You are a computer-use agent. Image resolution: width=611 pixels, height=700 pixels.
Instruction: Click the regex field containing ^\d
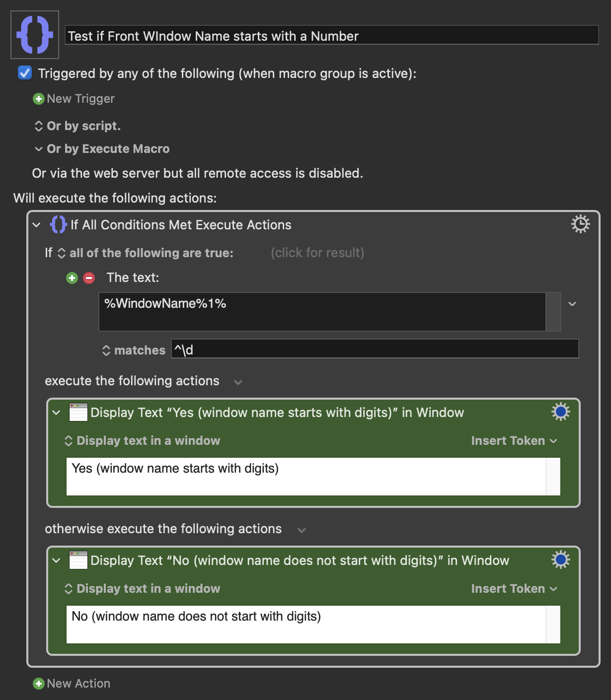click(375, 349)
